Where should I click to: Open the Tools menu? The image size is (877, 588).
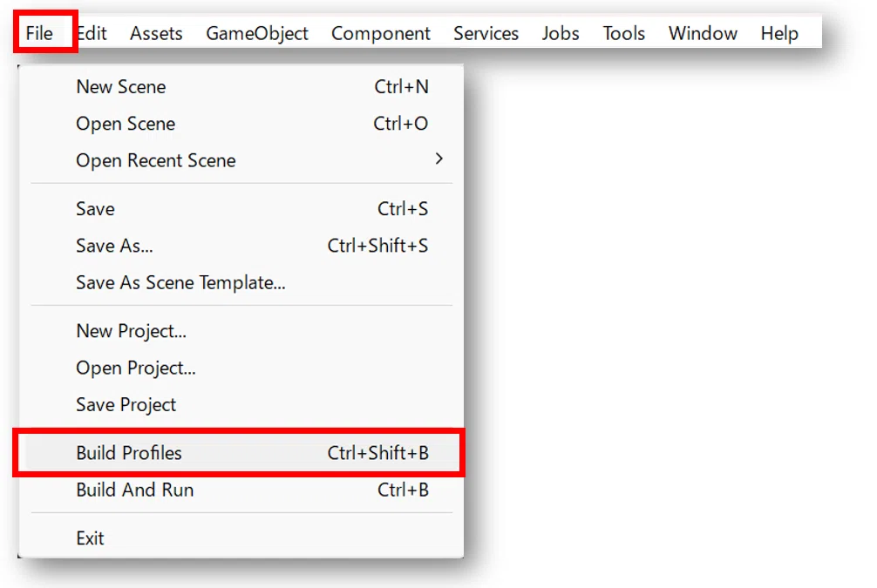tap(623, 33)
